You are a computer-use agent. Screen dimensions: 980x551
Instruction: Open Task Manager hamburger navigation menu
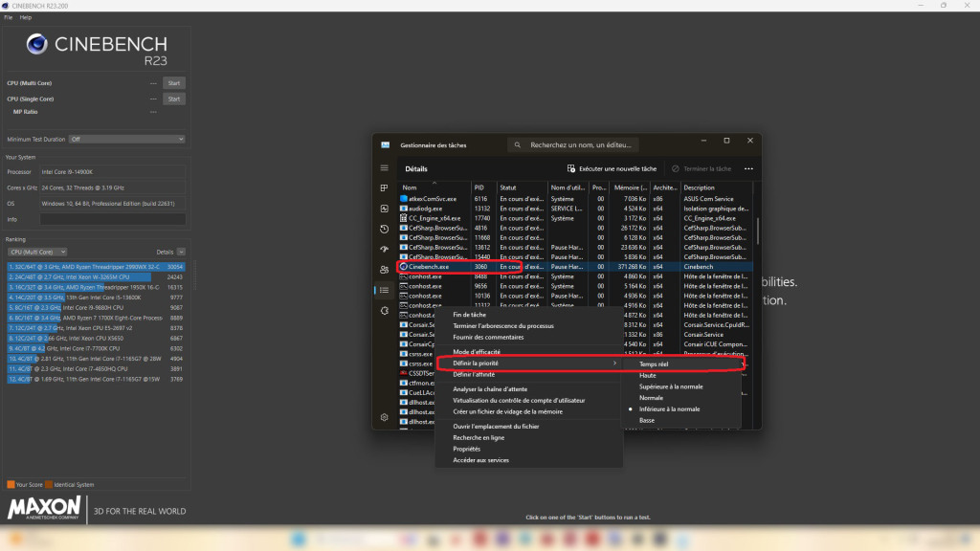coord(385,168)
